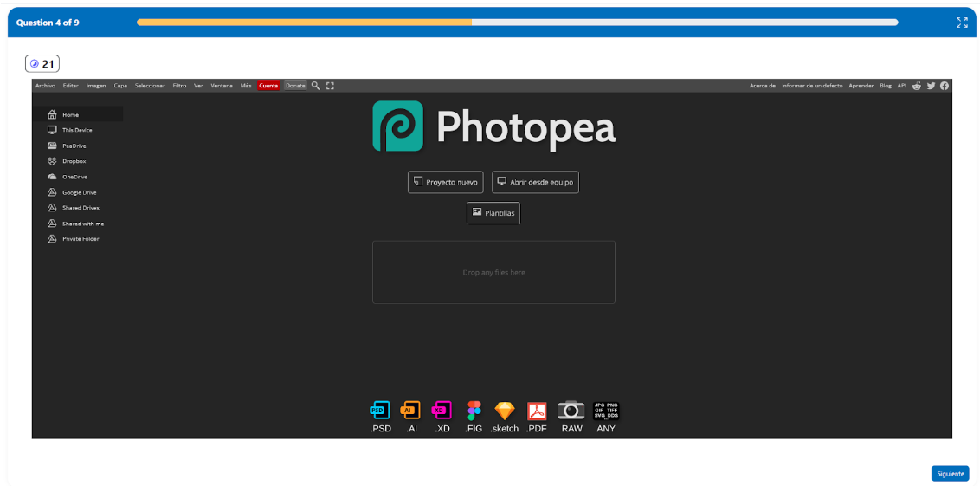The width and height of the screenshot is (980, 486).
Task: Click the .sketch diamond icon
Action: [x=505, y=411]
